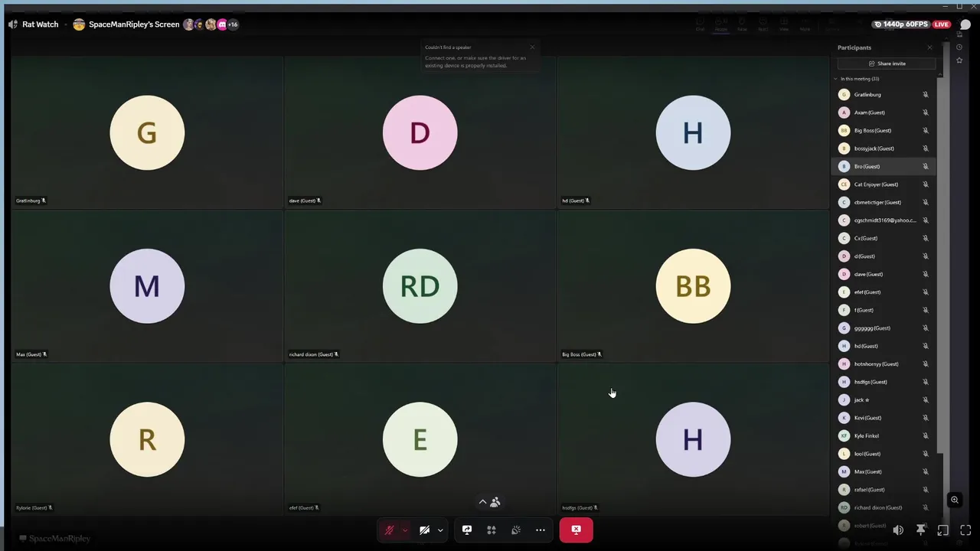Select bossyjack (Guest) in the participants list
The width and height of the screenshot is (980, 551).
(884, 148)
